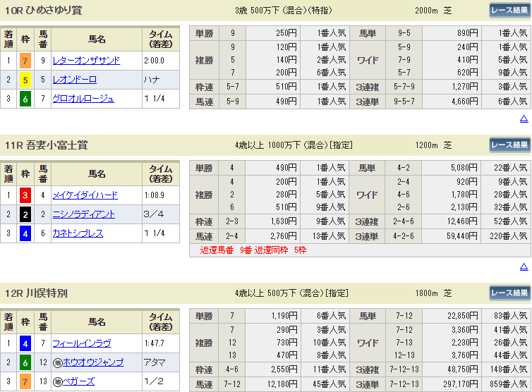Image resolution: width=532 pixels, height=392 pixels.
Task: Click the 地 mark beside ペガーズ
Action: tap(57, 382)
